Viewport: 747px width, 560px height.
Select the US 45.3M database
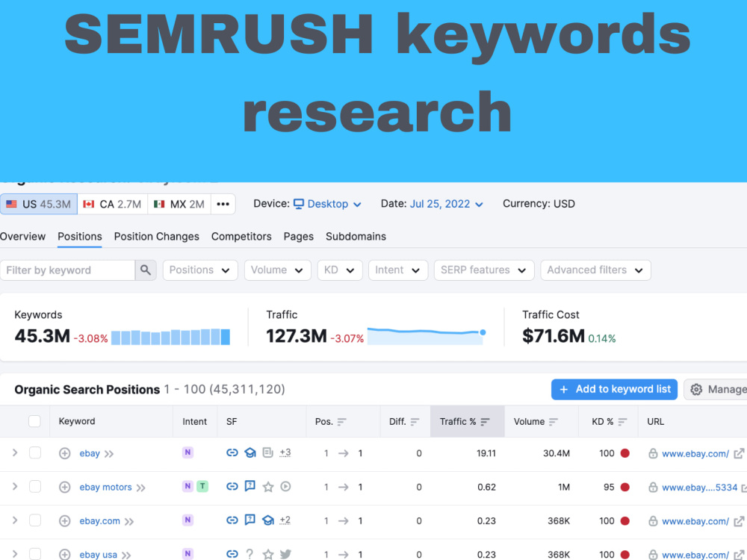(x=39, y=204)
